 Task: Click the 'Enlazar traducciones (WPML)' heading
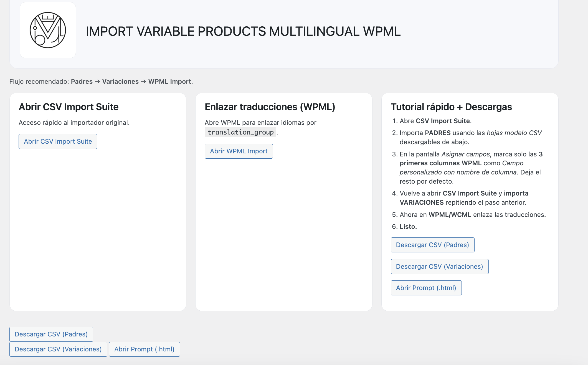pos(270,107)
